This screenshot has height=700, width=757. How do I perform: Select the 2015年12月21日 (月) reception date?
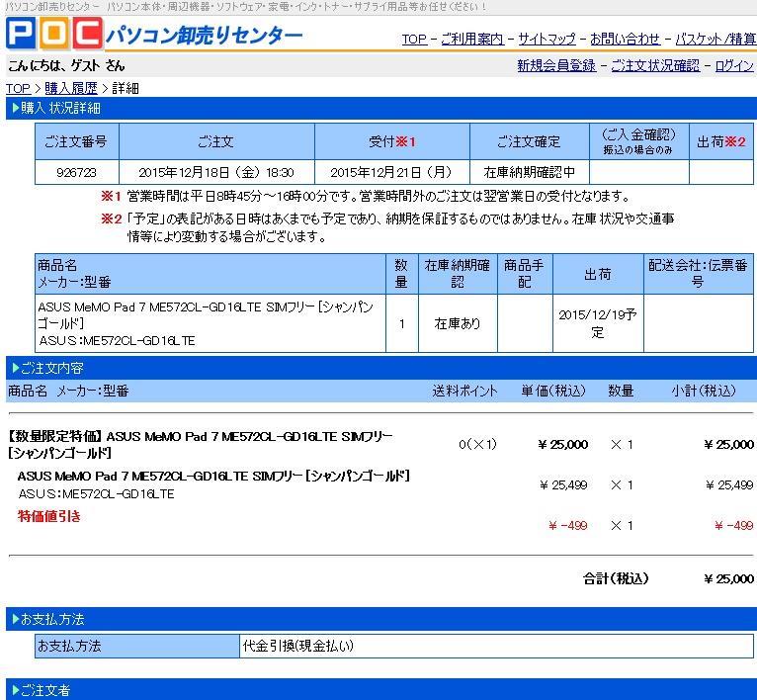point(391,172)
